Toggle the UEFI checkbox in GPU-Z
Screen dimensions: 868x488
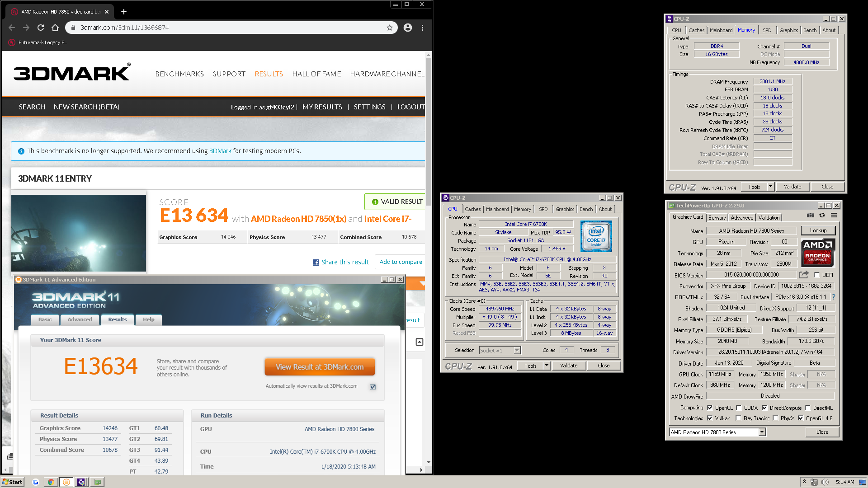point(817,275)
